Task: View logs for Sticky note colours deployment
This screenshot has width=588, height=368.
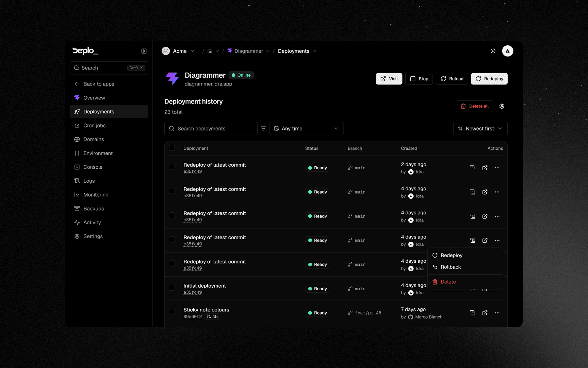Action: [472, 313]
